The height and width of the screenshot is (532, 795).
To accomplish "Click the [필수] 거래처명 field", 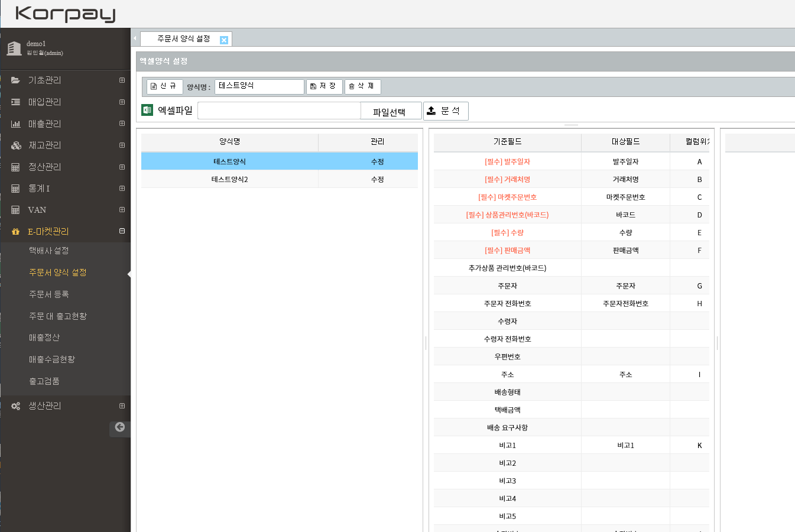I will click(x=507, y=179).
